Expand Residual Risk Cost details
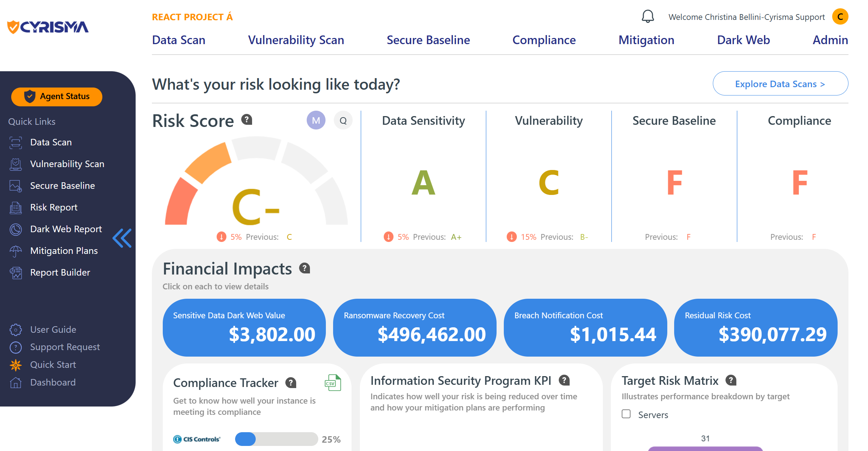 (x=756, y=327)
